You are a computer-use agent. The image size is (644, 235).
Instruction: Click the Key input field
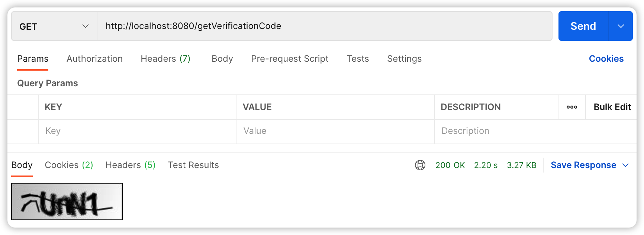tap(137, 131)
